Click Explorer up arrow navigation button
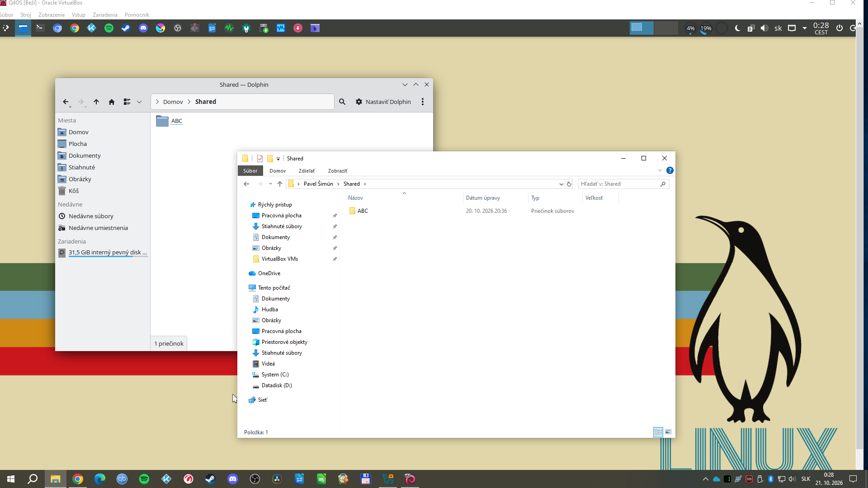The width and height of the screenshot is (868, 488). [280, 184]
